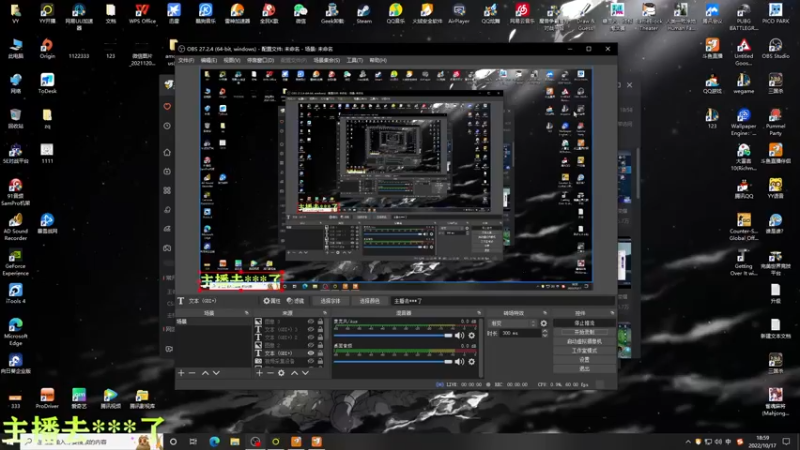Open settings gear for 桌面音频 channel
The width and height of the screenshot is (800, 450).
(471, 362)
